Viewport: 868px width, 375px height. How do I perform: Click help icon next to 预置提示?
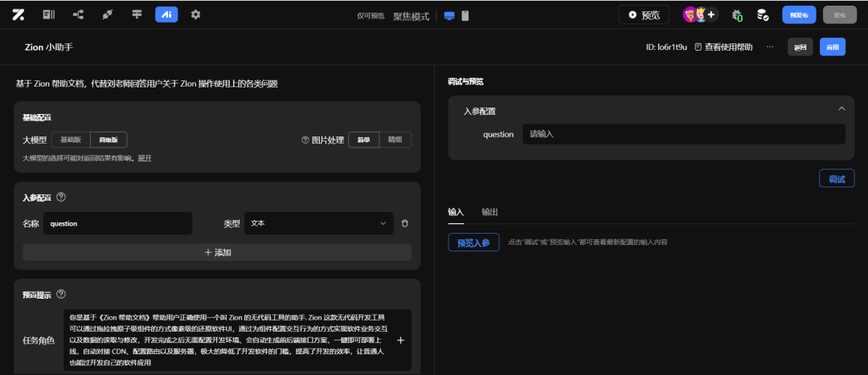pos(61,294)
